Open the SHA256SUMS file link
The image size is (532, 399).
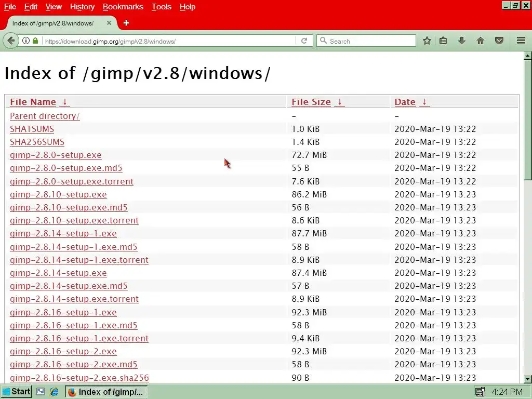pyautogui.click(x=37, y=142)
